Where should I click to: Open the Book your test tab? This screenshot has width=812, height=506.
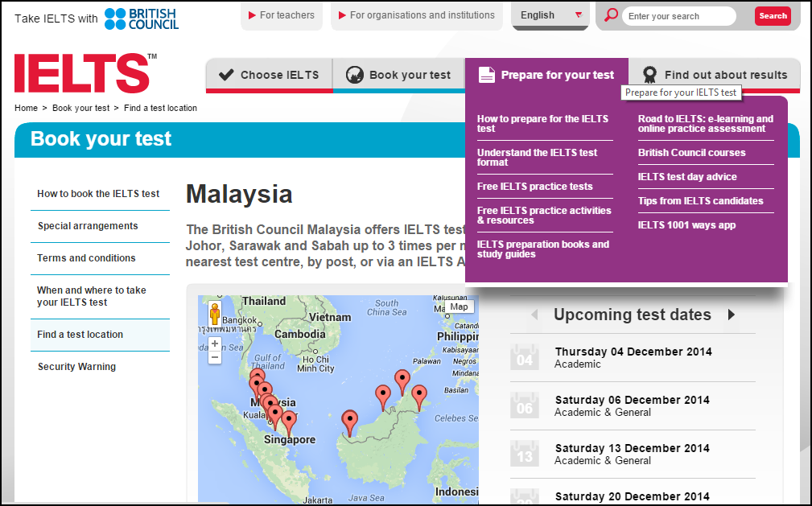[398, 75]
